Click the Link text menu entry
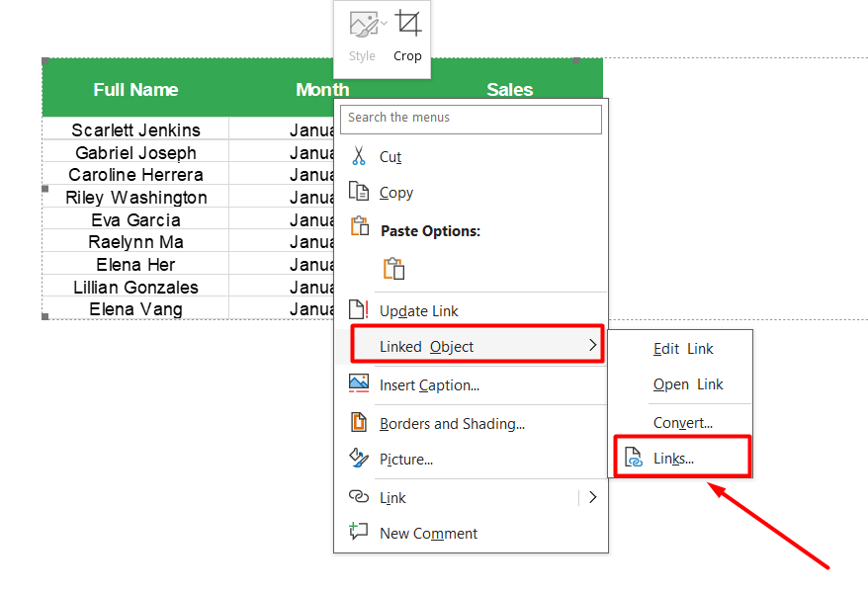This screenshot has height=592, width=868. pos(392,498)
